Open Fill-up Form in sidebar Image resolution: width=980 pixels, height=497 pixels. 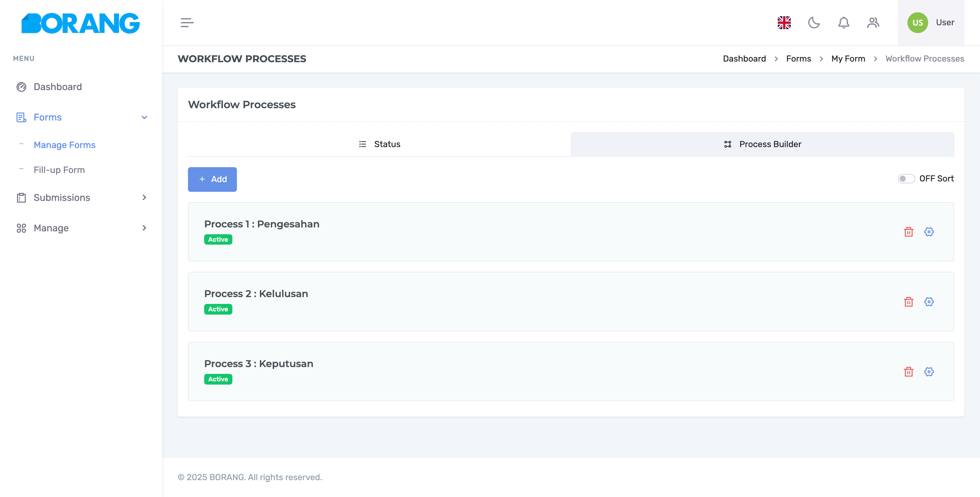[x=59, y=169]
